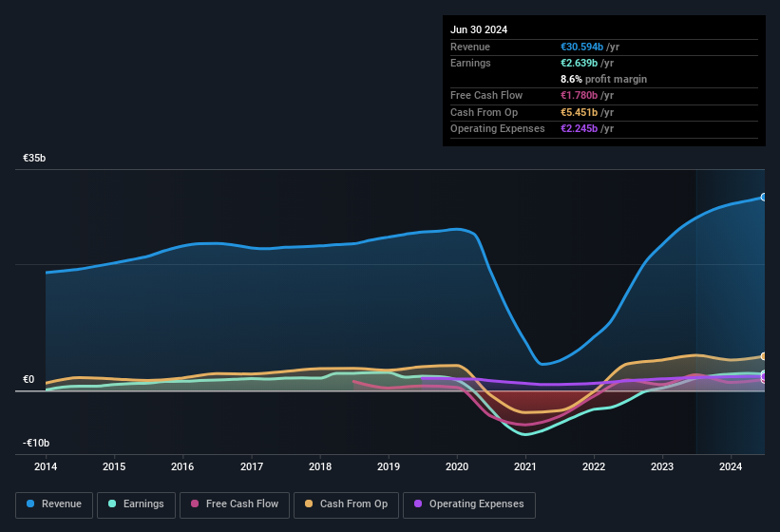Screen dimensions: 780x532
Task: Click the €2.639b Earnings value in the tooltip
Action: point(586,63)
